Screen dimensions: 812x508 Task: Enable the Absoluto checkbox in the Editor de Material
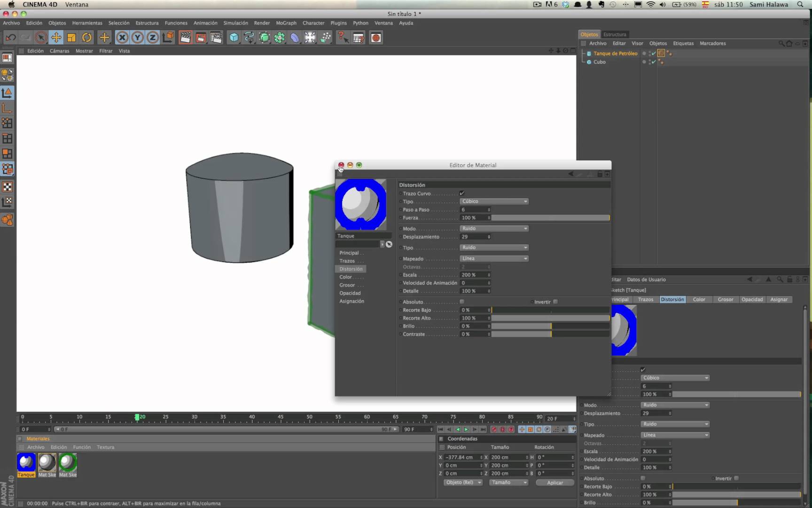(462, 302)
